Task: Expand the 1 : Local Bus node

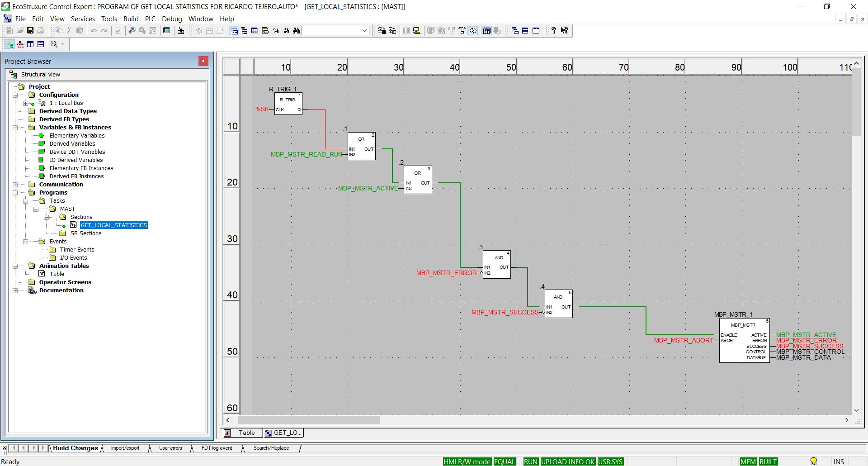Action: click(25, 103)
